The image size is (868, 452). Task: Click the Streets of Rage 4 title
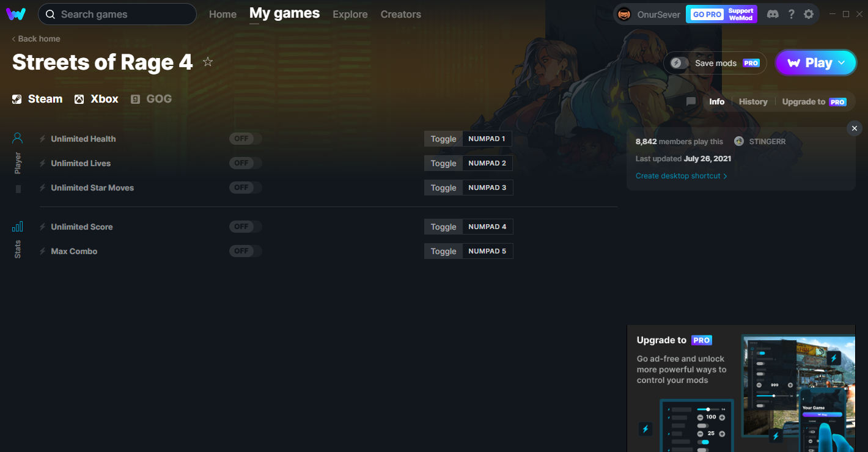click(102, 62)
